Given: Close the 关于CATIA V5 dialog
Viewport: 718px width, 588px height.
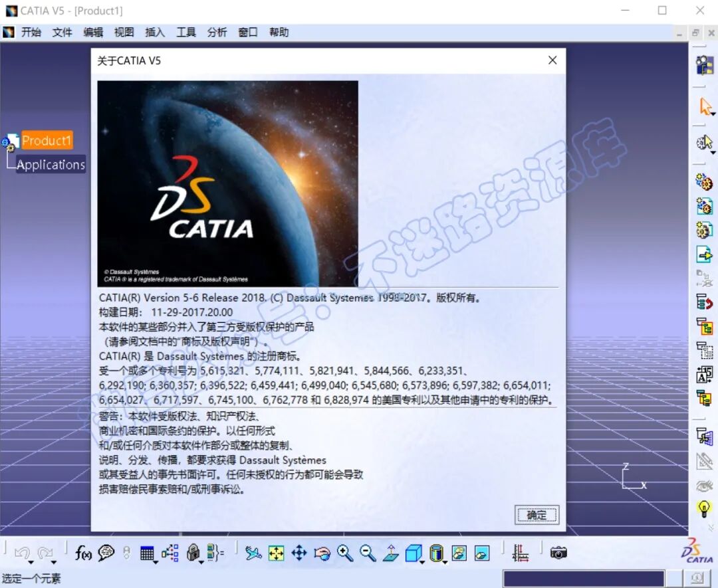Looking at the screenshot, I should [x=552, y=60].
